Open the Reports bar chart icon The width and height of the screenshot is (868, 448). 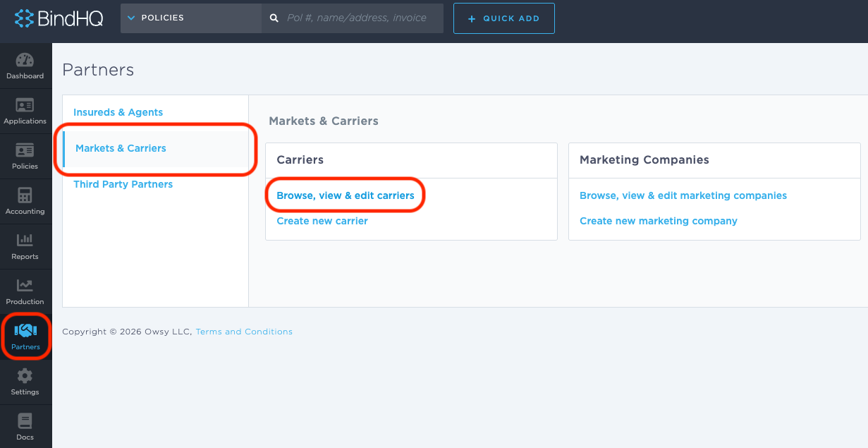(x=25, y=241)
